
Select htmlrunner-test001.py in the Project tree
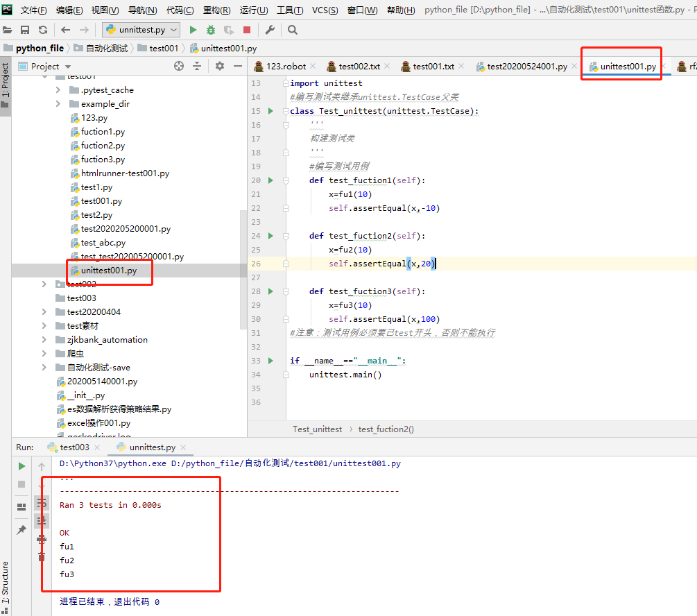coord(125,173)
